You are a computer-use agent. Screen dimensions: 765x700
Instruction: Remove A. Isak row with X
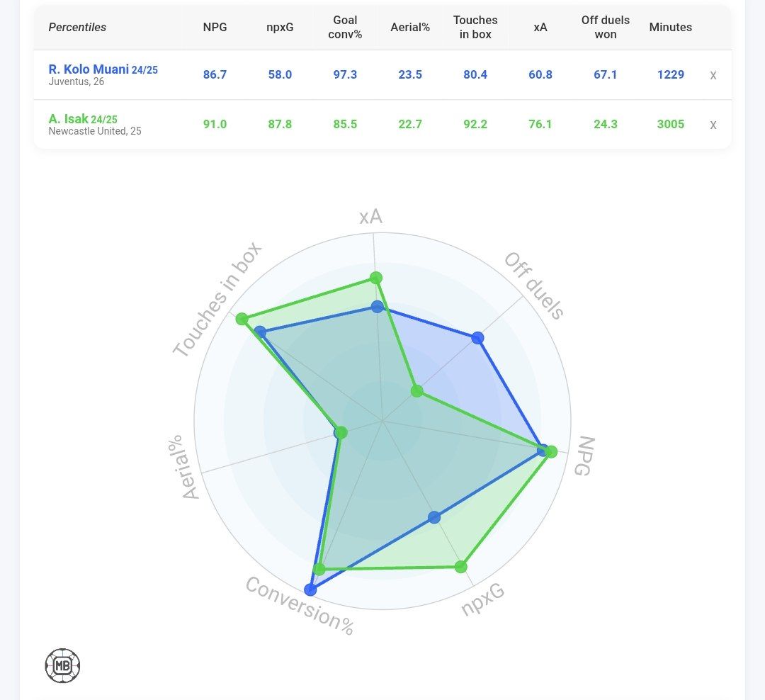[x=713, y=125]
